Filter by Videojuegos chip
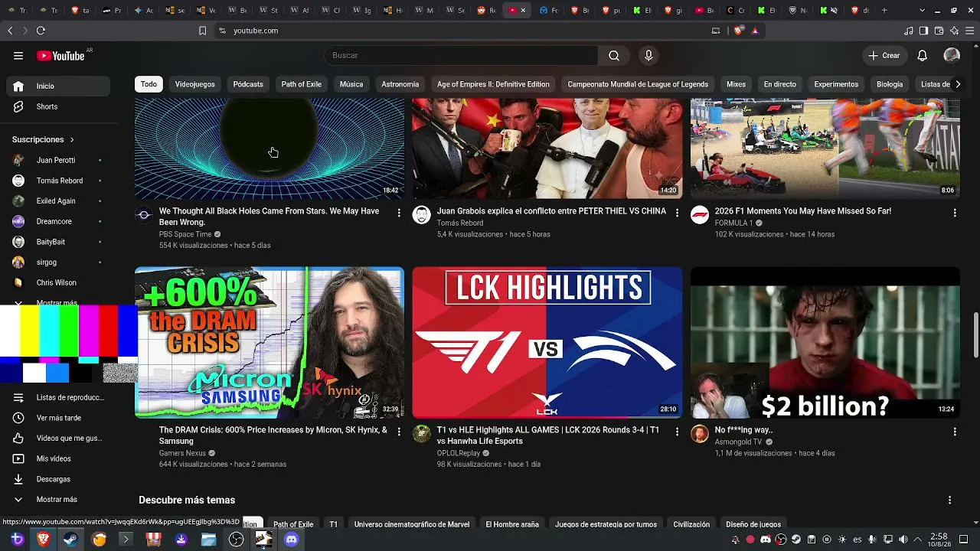The image size is (980, 551). tap(195, 84)
